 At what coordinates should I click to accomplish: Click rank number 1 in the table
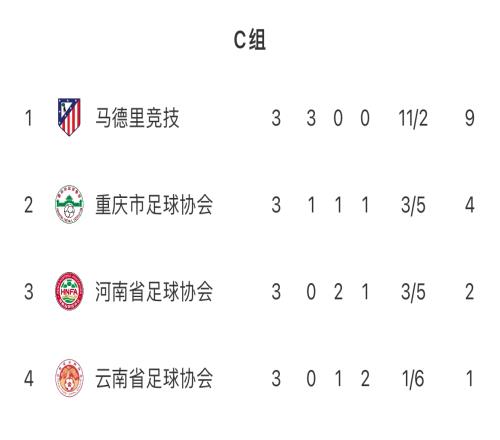coord(29,118)
